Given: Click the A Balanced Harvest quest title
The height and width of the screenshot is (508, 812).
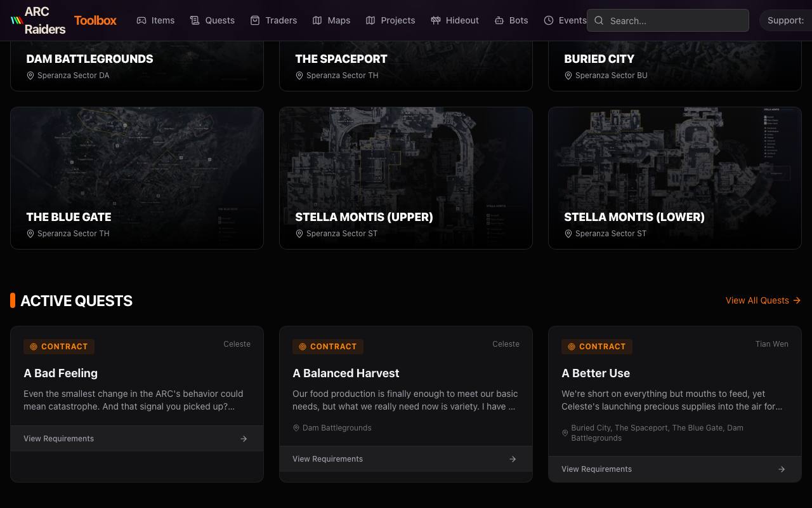Looking at the screenshot, I should [346, 373].
